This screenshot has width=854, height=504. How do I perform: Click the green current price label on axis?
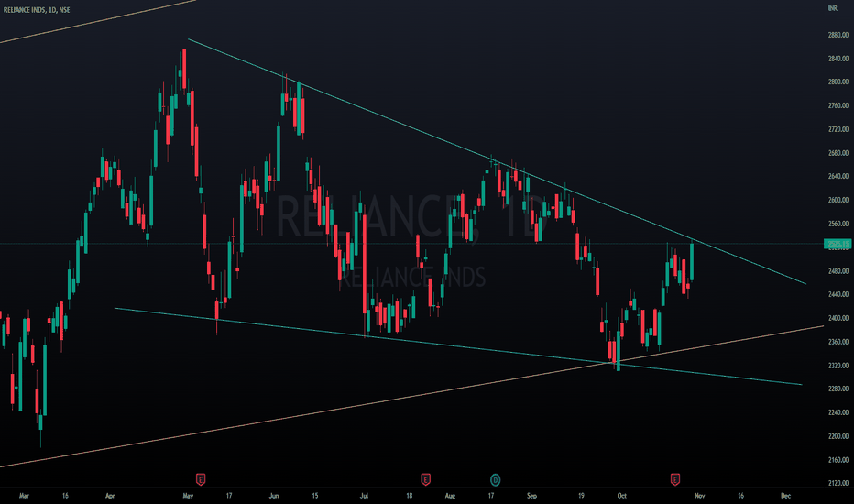point(838,244)
